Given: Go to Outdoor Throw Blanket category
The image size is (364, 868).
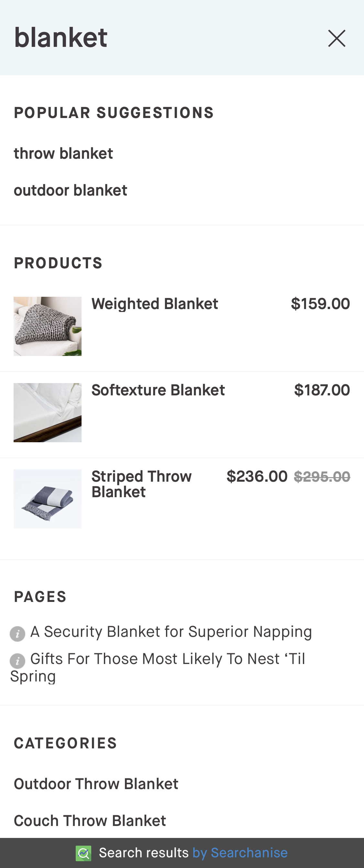Looking at the screenshot, I should pos(96,784).
